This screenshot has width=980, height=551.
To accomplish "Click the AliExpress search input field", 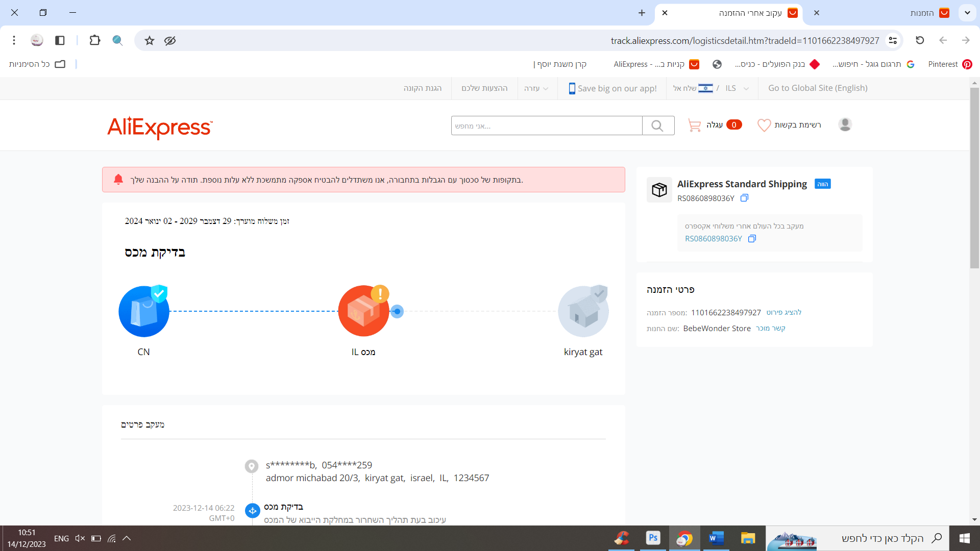I will [546, 126].
